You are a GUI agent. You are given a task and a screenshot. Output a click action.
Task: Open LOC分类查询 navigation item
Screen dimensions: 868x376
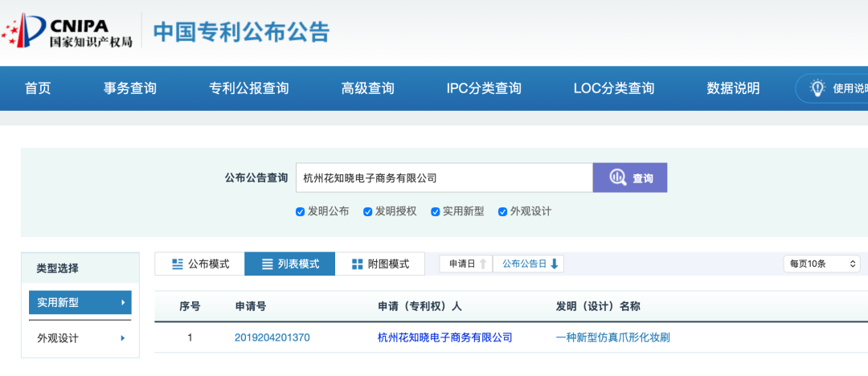pos(614,88)
